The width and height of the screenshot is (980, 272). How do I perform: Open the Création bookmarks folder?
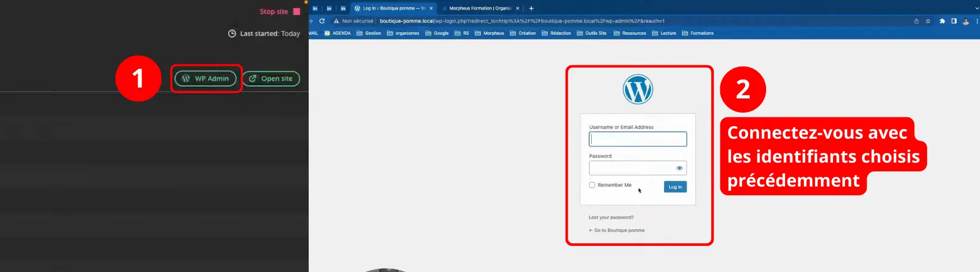click(x=523, y=33)
